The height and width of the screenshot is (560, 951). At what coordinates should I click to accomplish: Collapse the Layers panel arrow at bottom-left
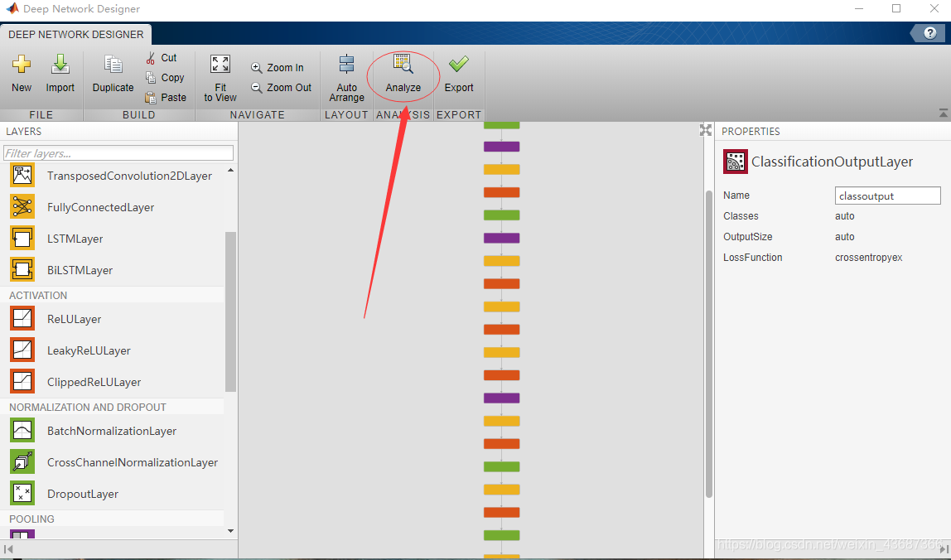[8, 549]
